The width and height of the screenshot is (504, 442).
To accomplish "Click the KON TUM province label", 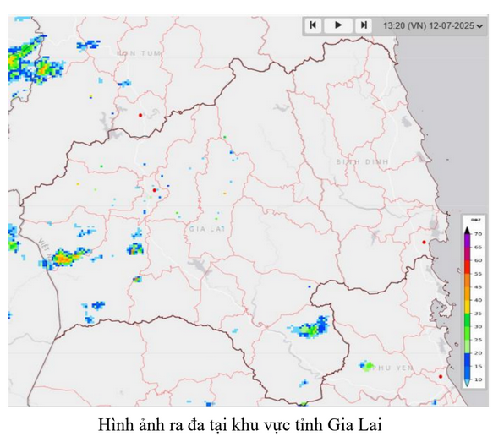I will coord(139,53).
